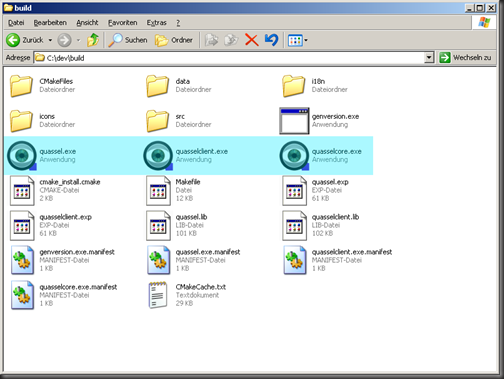Click the forward navigation arrow icon
This screenshot has height=379, width=504.
(x=64, y=40)
